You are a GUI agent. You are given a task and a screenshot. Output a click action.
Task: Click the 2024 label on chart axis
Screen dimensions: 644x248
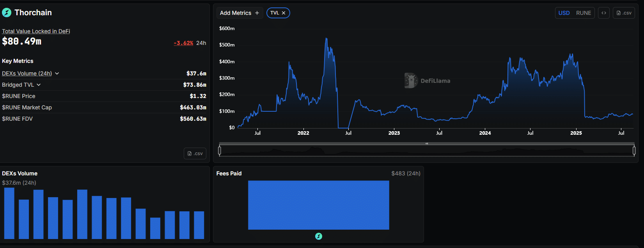[x=485, y=133]
